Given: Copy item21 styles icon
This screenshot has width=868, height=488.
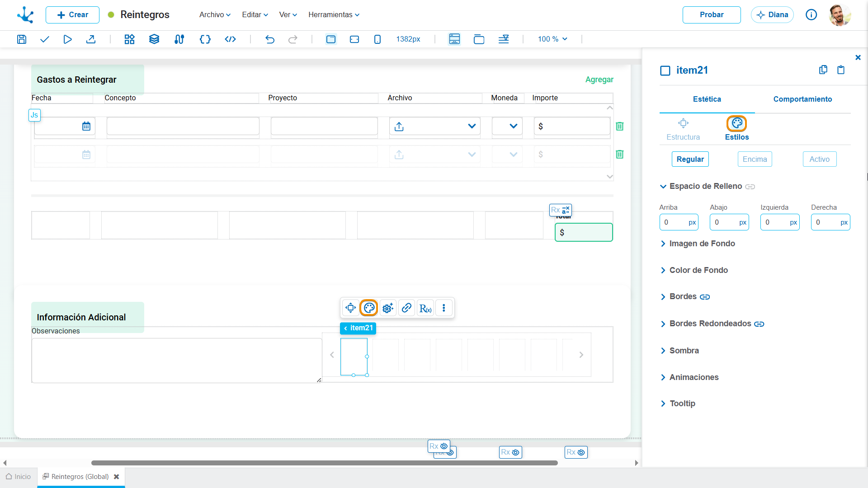Looking at the screenshot, I should [x=823, y=70].
